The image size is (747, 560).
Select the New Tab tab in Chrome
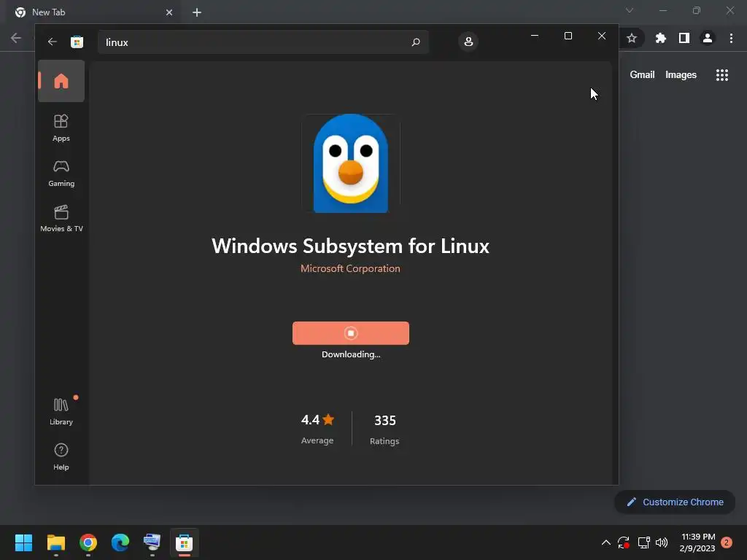point(93,12)
